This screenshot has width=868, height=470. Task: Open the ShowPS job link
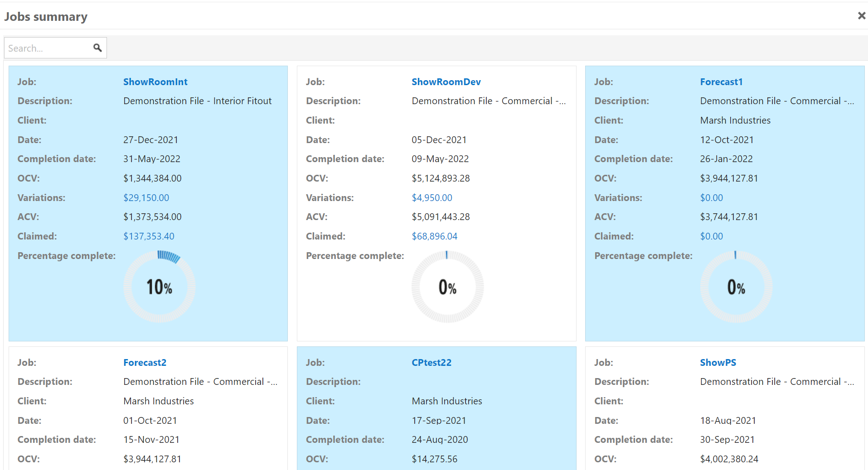pos(718,363)
